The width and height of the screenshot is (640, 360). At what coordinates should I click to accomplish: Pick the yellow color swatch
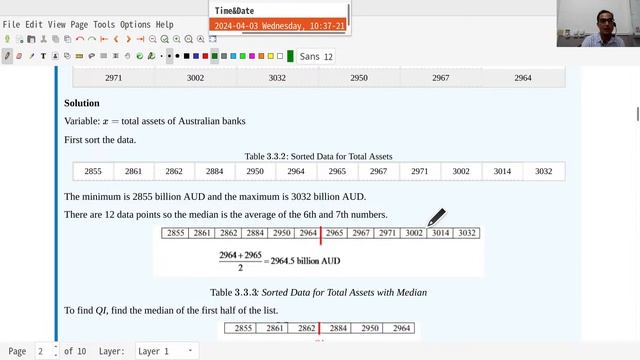click(271, 56)
